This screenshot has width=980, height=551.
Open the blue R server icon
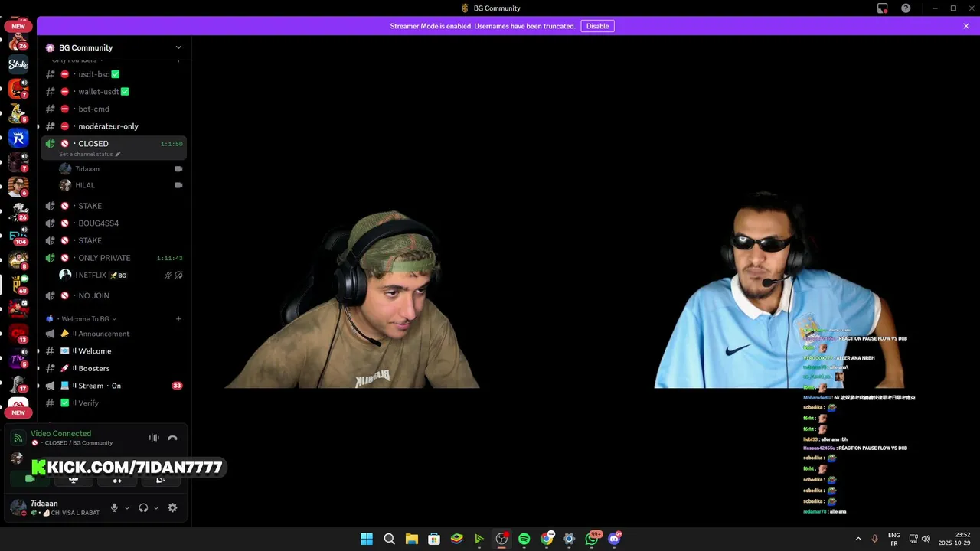click(18, 138)
